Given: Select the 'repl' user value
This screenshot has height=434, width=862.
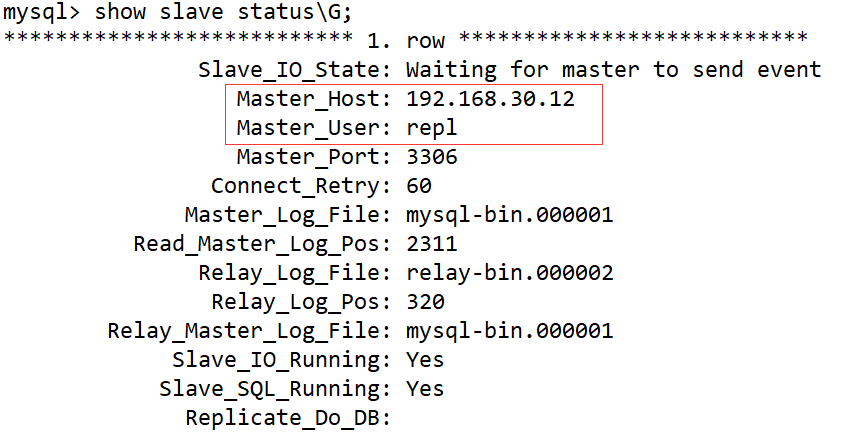Looking at the screenshot, I should pos(432,128).
